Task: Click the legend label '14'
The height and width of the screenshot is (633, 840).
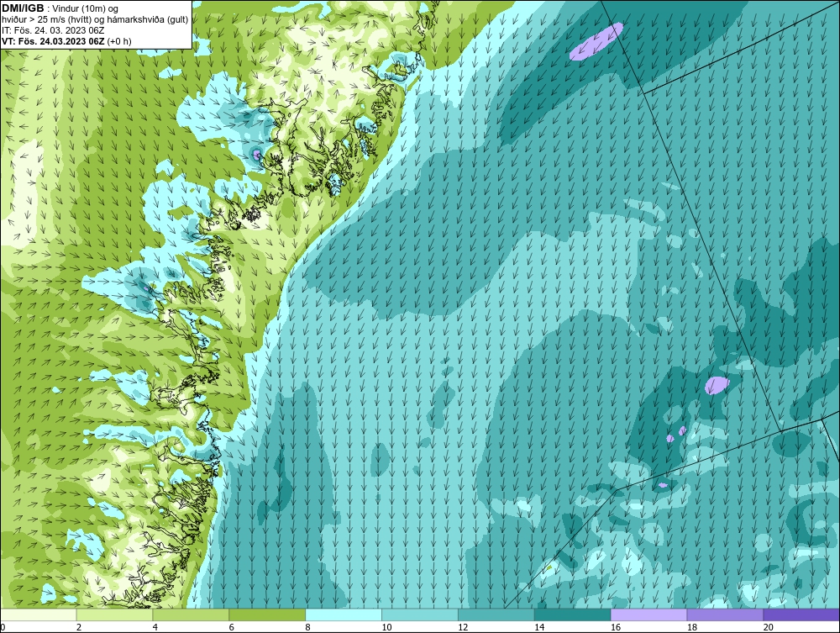Action: pos(539,627)
